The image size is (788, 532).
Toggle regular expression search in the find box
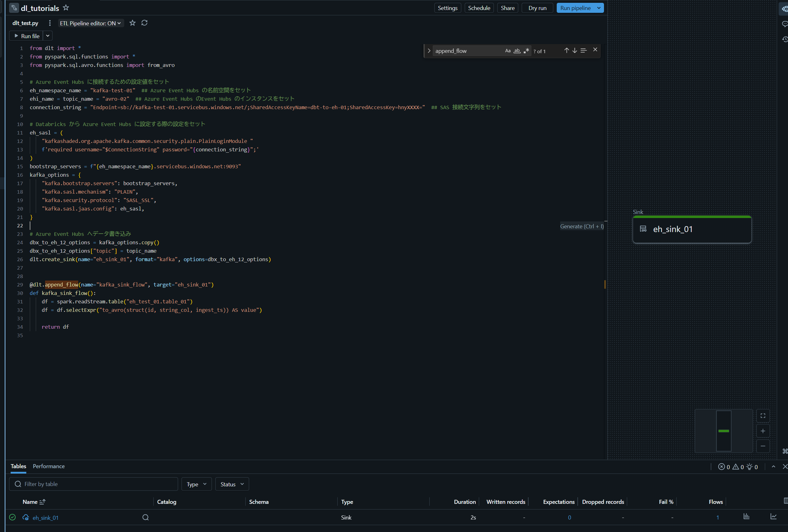(x=526, y=51)
